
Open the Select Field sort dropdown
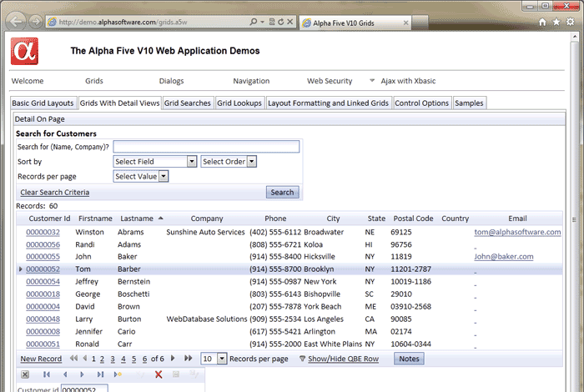point(191,162)
